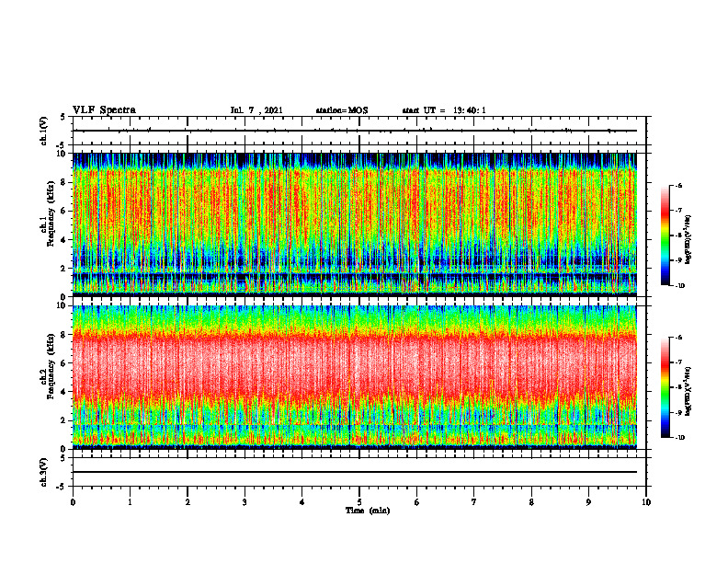
Task: Click the time axis tick label "6"
Action: click(417, 502)
